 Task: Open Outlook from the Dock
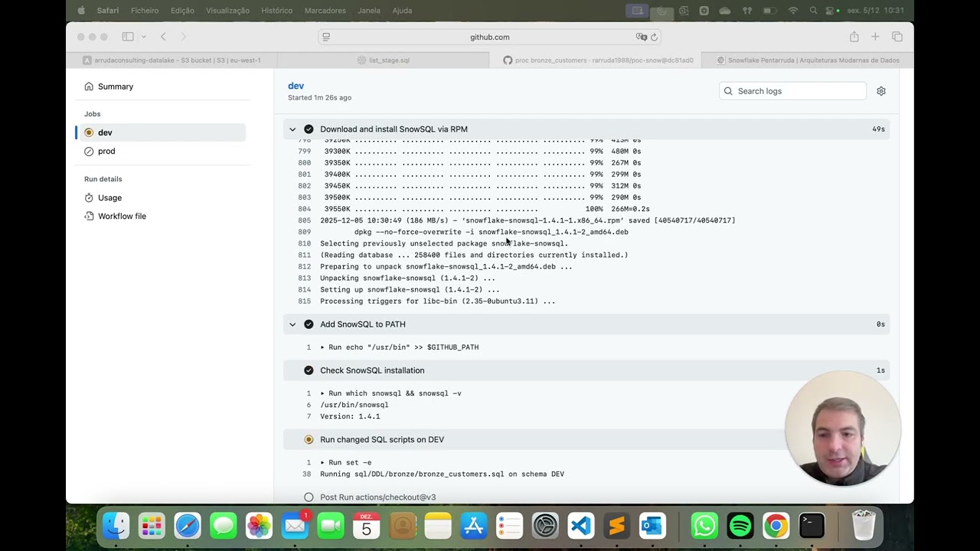click(652, 526)
